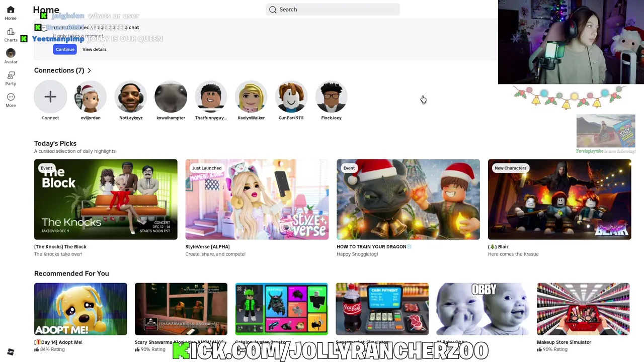Open The Knocks The Block thumbnail
This screenshot has width=644, height=362.
click(x=106, y=199)
